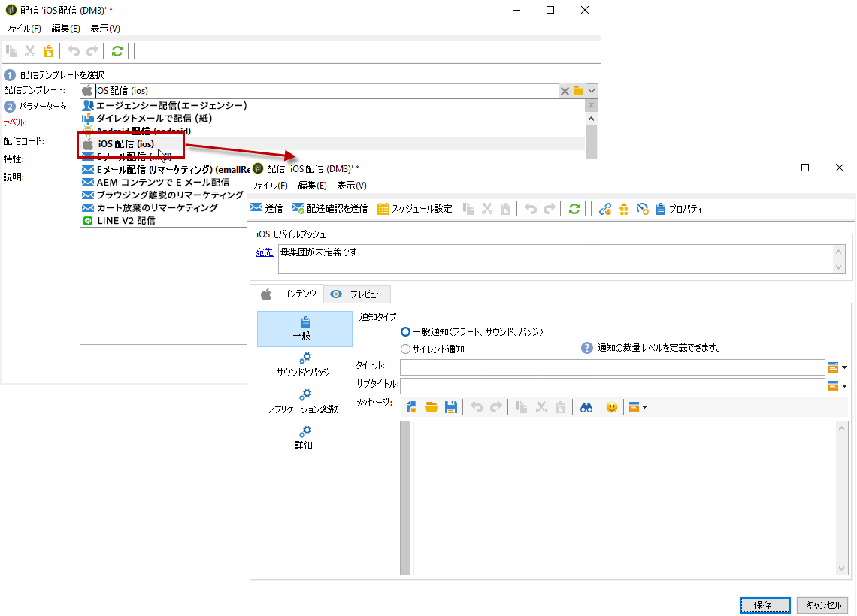Click the undo icon in back window toolbar
The width and height of the screenshot is (857, 616).
[73, 51]
